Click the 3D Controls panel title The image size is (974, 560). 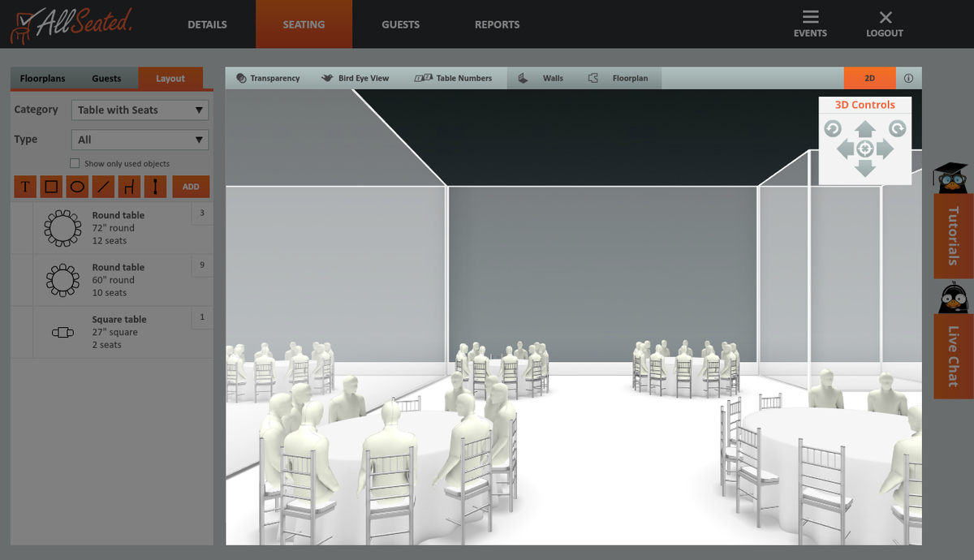tap(865, 105)
